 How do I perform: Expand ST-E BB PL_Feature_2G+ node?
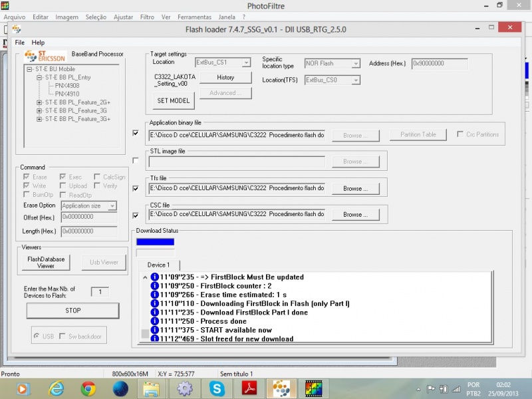(x=39, y=102)
